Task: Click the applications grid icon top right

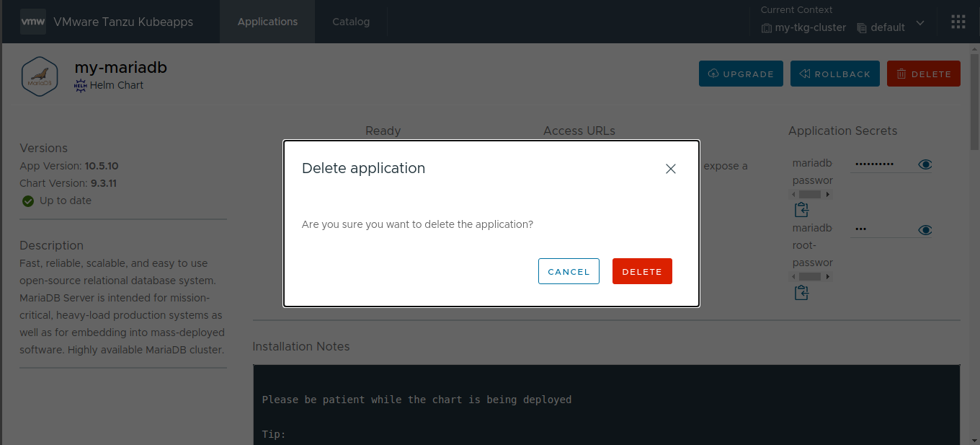Action: point(958,21)
